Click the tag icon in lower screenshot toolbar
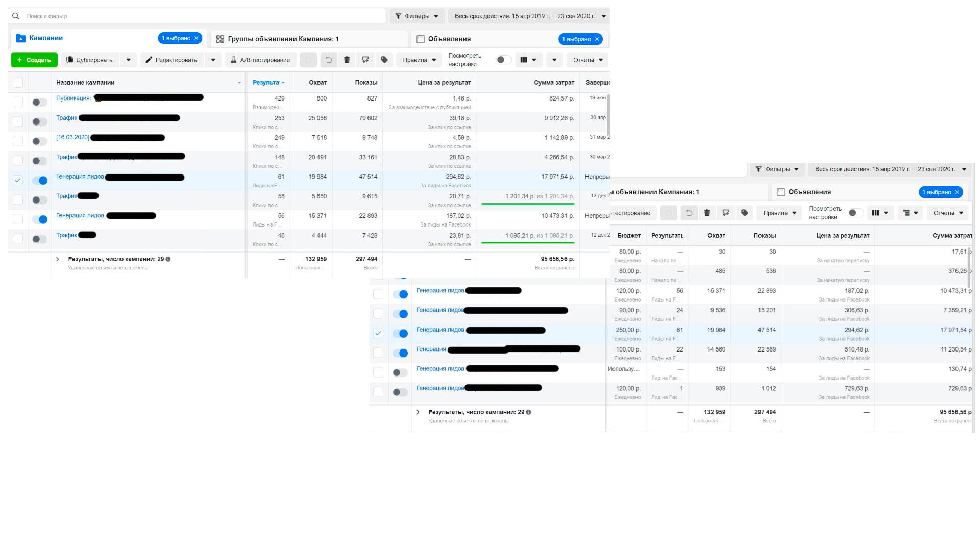980x551 pixels. [x=745, y=213]
